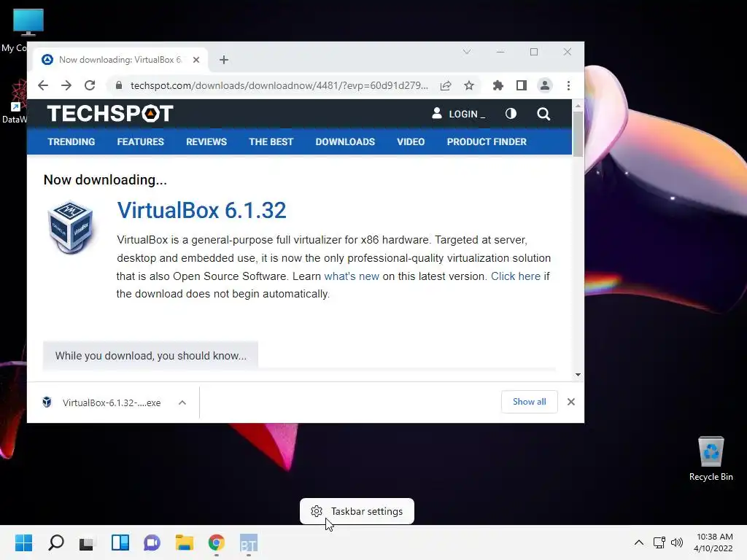Close the Chrome downloads bar

[x=571, y=402]
